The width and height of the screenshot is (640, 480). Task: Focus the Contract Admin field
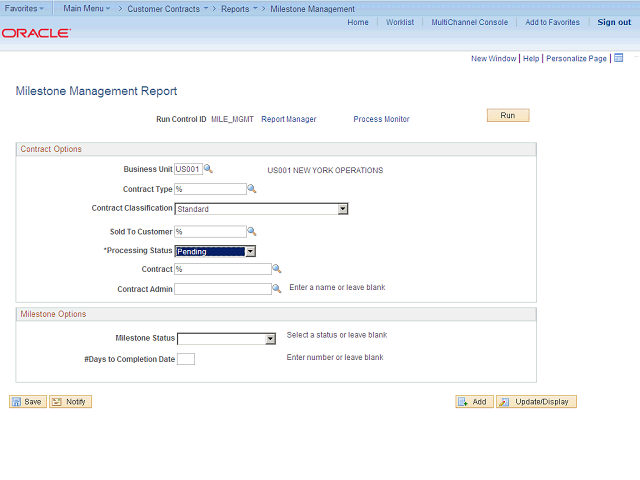[223, 289]
